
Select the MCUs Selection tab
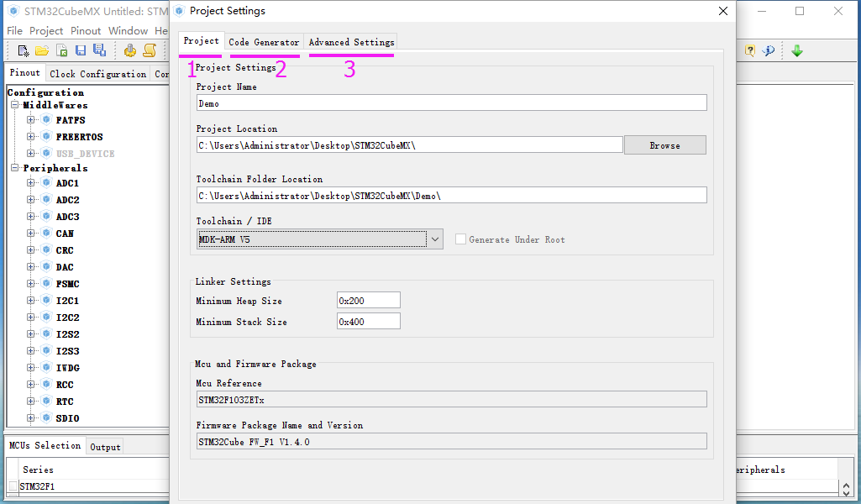[45, 445]
